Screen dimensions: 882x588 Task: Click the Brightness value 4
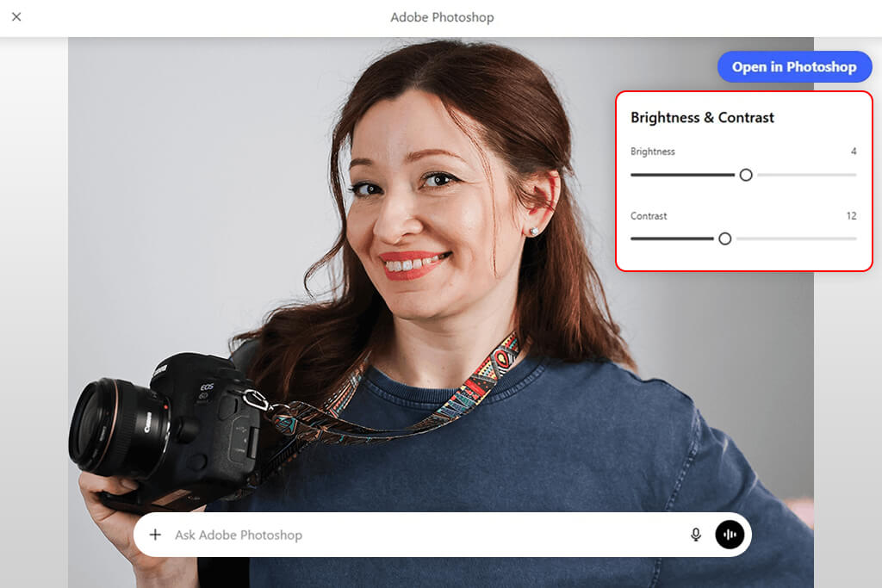coord(854,152)
